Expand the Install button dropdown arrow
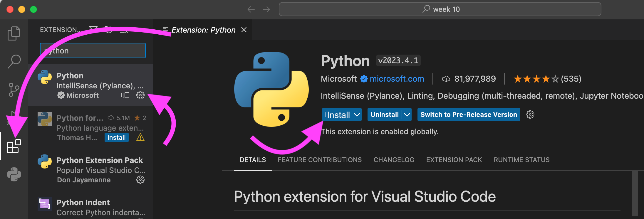This screenshot has height=219, width=644. pyautogui.click(x=357, y=115)
